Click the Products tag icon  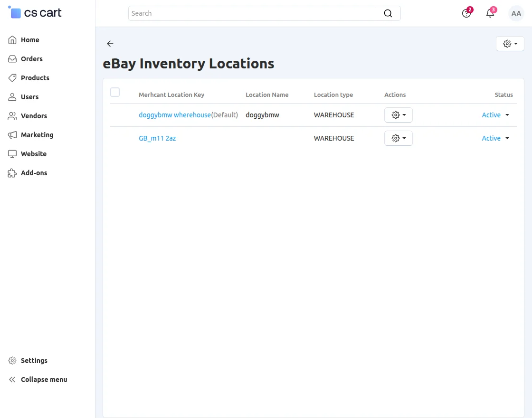pyautogui.click(x=12, y=78)
